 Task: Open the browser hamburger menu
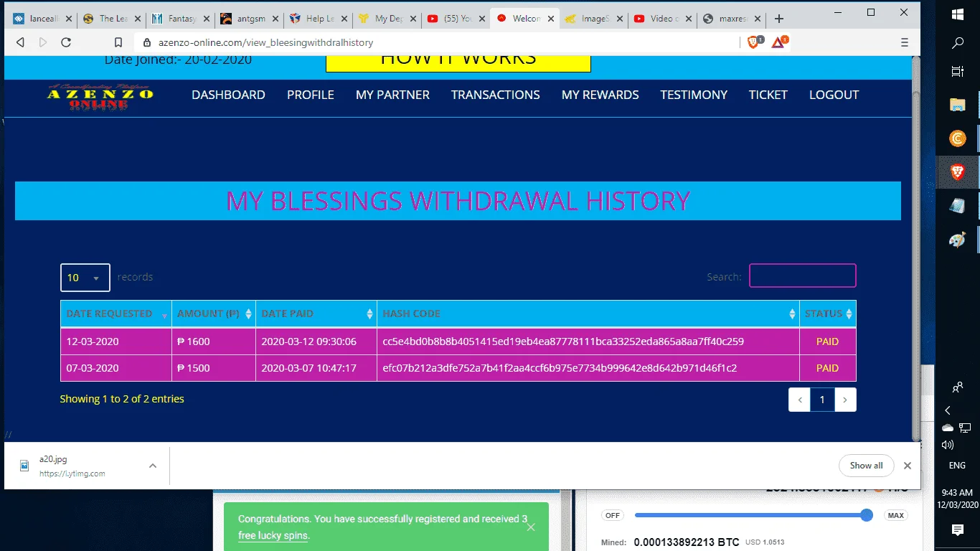(904, 42)
